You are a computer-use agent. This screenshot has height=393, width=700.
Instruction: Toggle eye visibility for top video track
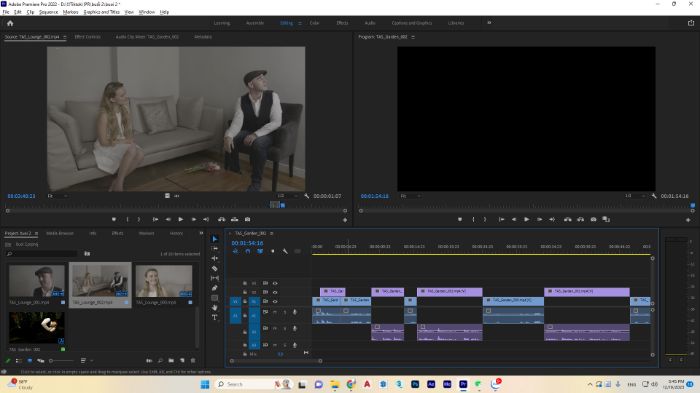click(275, 283)
